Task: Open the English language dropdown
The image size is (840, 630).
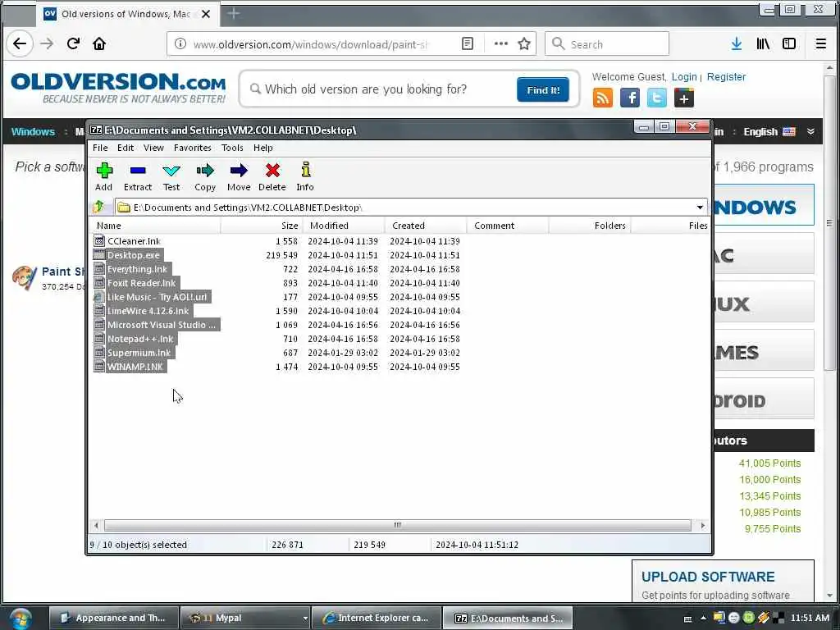Action: (779, 132)
